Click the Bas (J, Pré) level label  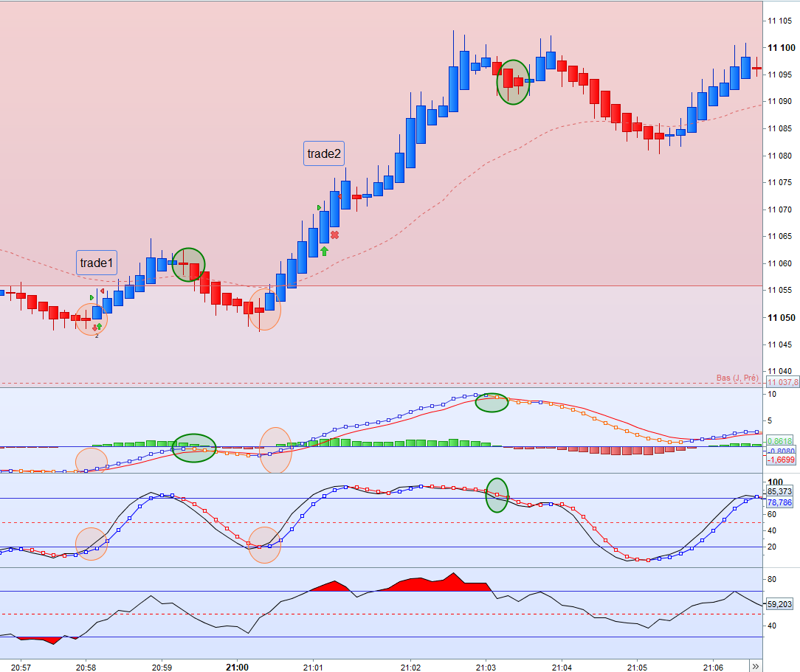point(737,378)
